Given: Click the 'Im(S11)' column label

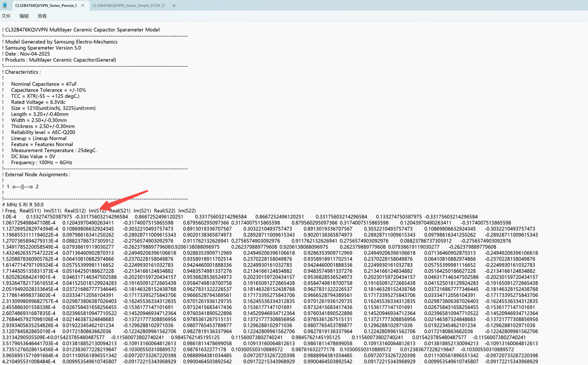Looking at the screenshot, I should tap(53, 211).
